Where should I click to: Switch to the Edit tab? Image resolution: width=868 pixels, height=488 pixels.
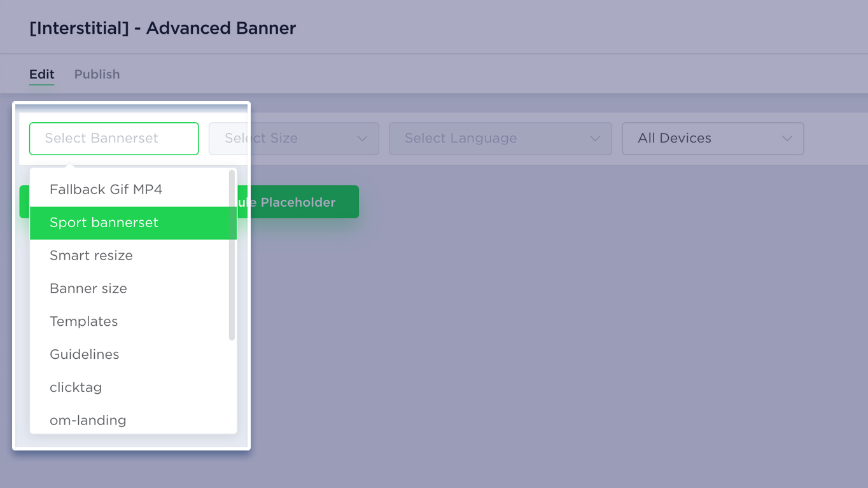pos(41,74)
